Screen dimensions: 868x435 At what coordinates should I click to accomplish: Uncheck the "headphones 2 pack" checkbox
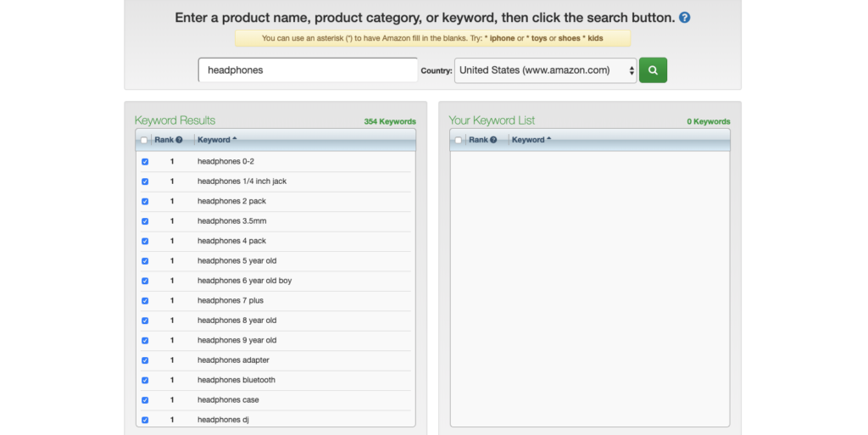[145, 202]
